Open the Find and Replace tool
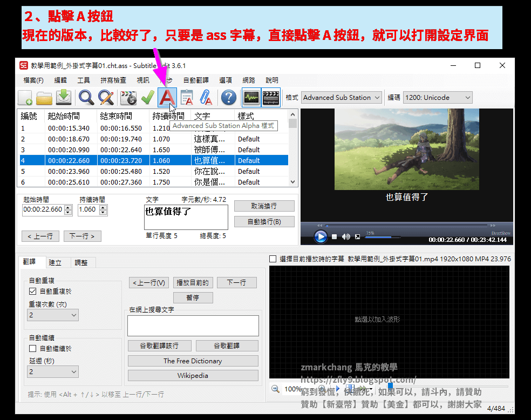 click(x=106, y=98)
